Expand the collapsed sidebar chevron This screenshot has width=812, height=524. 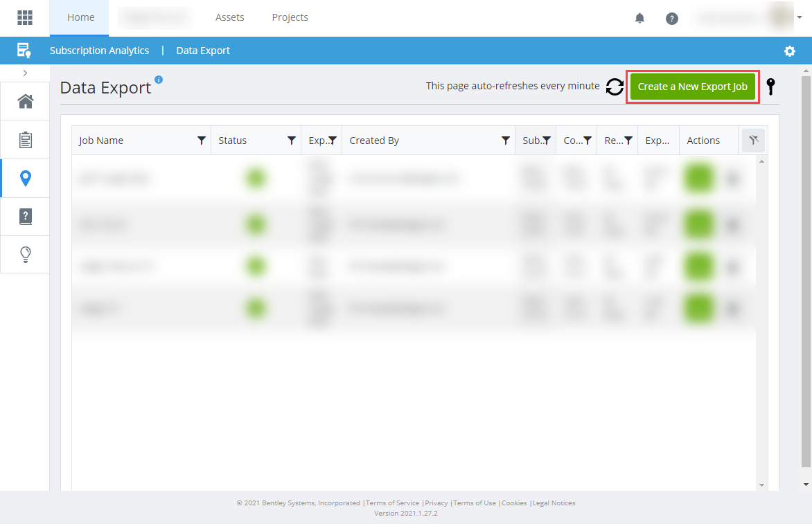(x=25, y=73)
